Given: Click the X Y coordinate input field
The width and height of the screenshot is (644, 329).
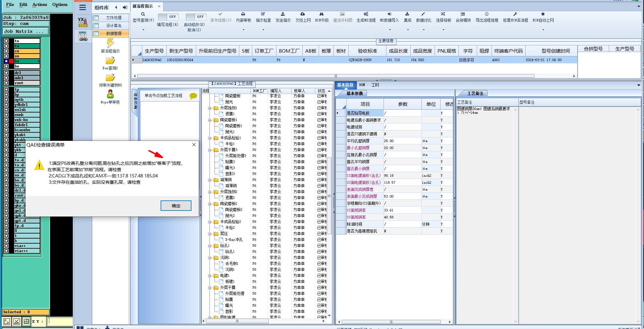Looking at the screenshot, I should [60, 321].
